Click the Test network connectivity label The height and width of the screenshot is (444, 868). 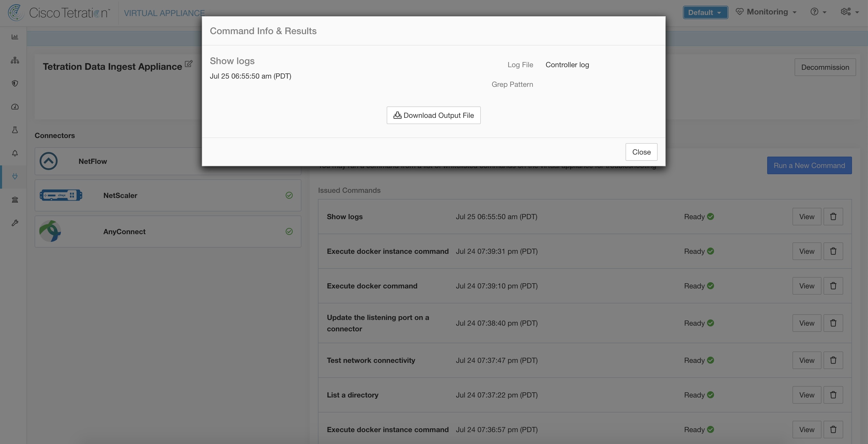(371, 360)
